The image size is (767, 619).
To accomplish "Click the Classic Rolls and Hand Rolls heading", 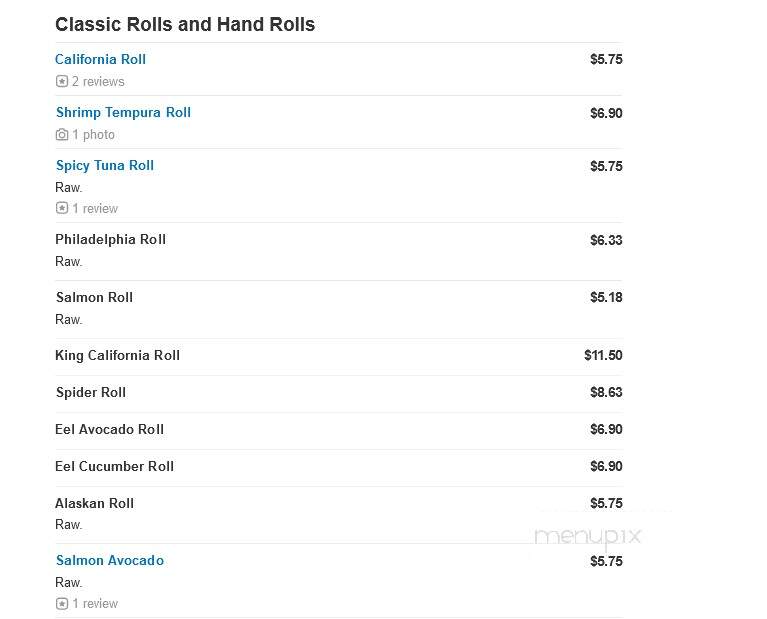I will tap(185, 24).
